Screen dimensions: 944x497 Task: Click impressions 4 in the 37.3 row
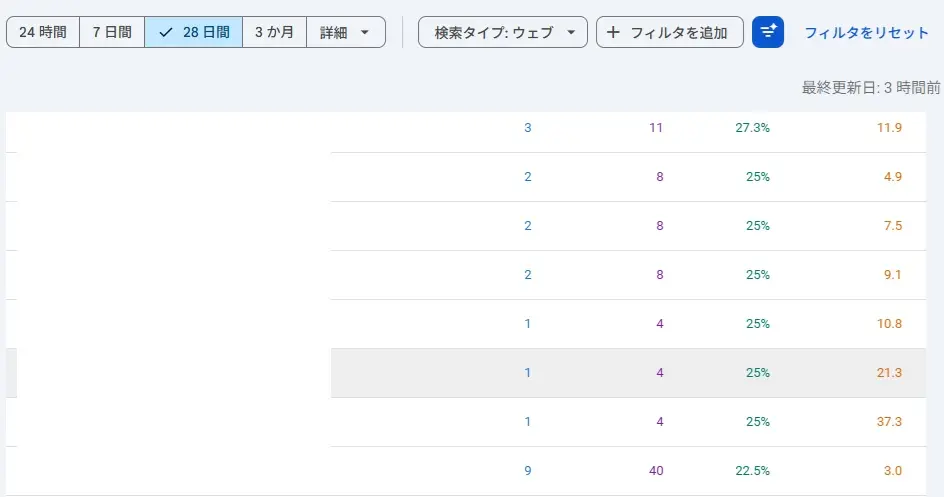coord(659,422)
